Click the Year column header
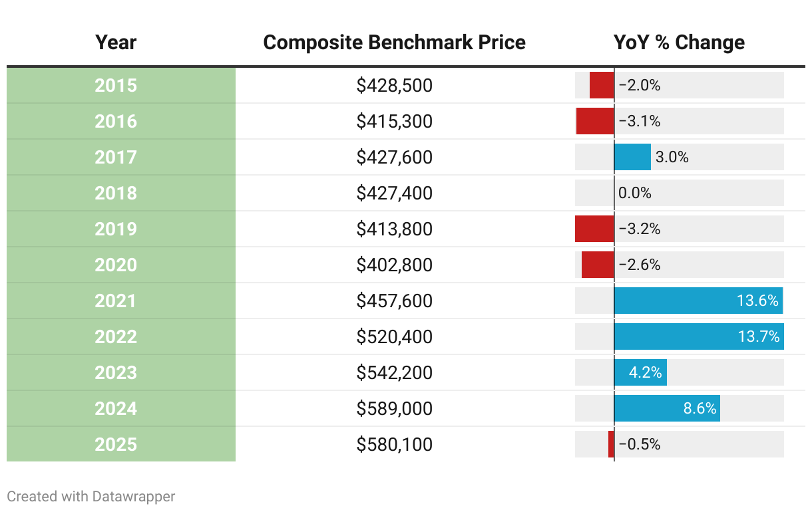Viewport: 812px width, 512px height. (x=116, y=43)
